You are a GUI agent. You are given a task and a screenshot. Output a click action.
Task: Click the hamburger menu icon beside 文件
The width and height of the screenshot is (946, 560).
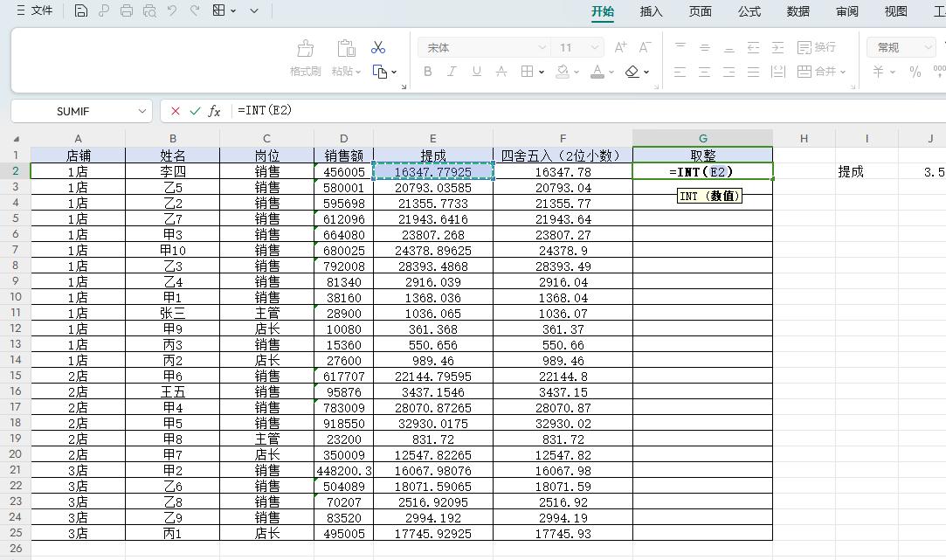coord(20,10)
